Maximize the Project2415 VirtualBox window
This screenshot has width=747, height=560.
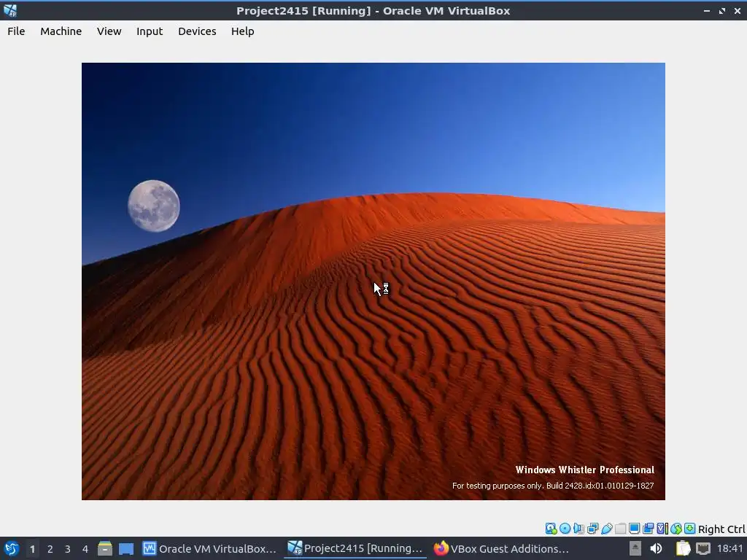pyautogui.click(x=722, y=10)
